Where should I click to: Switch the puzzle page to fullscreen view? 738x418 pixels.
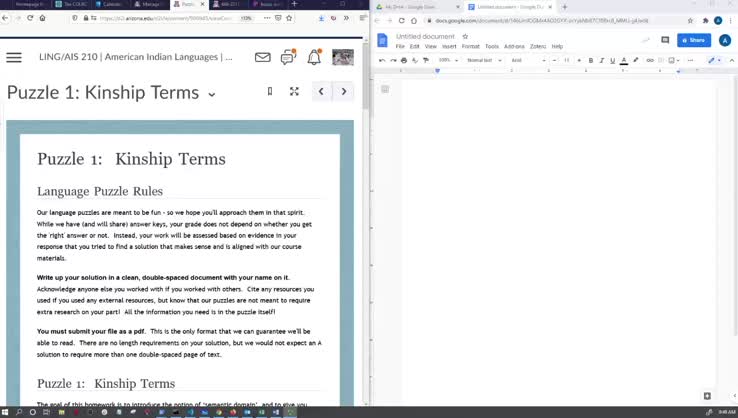[294, 91]
